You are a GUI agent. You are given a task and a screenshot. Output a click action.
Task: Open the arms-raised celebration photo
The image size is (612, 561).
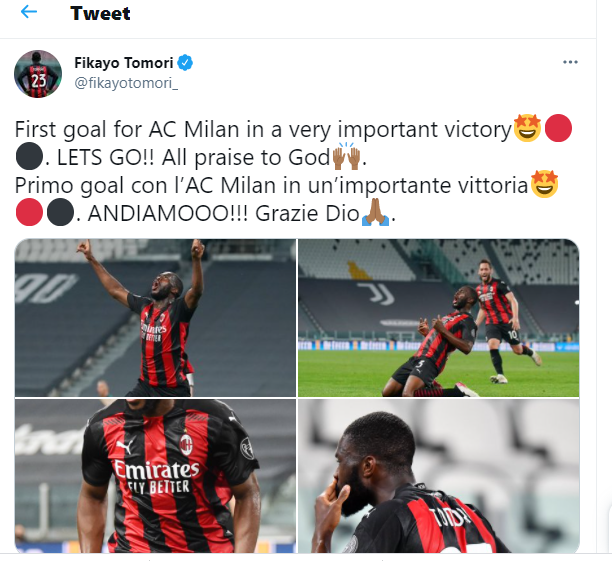[x=155, y=318]
